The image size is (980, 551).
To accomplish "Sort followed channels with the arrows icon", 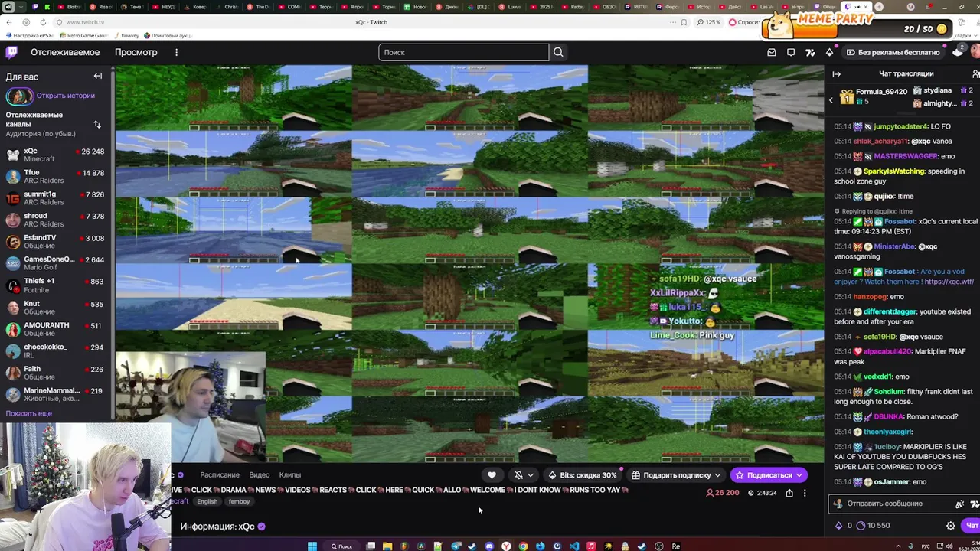I will click(x=97, y=124).
